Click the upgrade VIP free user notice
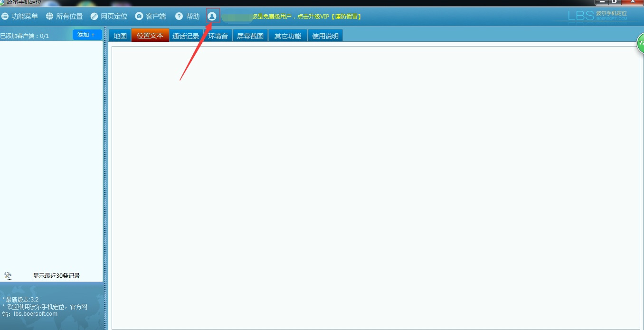The width and height of the screenshot is (644, 330). (307, 17)
